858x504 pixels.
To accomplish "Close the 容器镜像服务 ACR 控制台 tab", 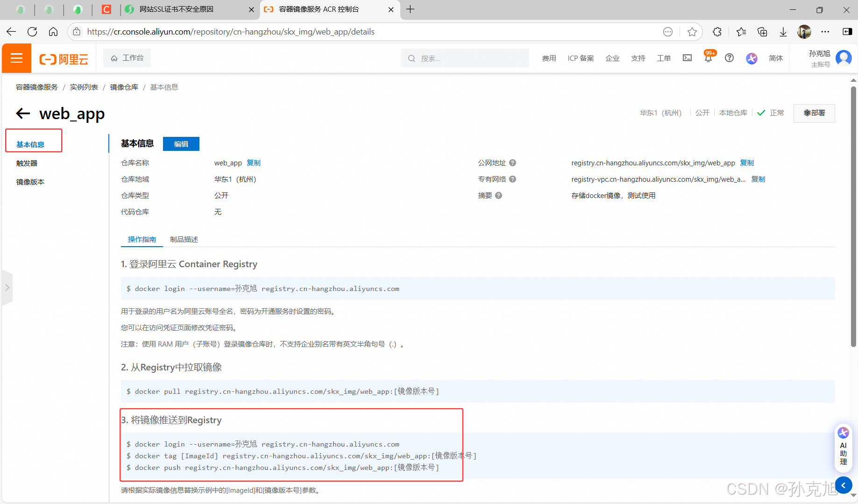I will point(391,9).
